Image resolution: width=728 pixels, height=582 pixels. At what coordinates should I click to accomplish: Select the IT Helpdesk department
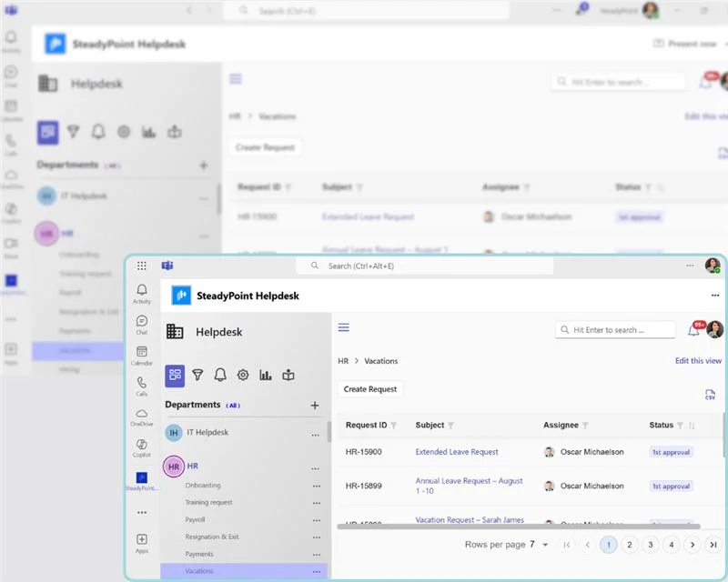pos(207,433)
